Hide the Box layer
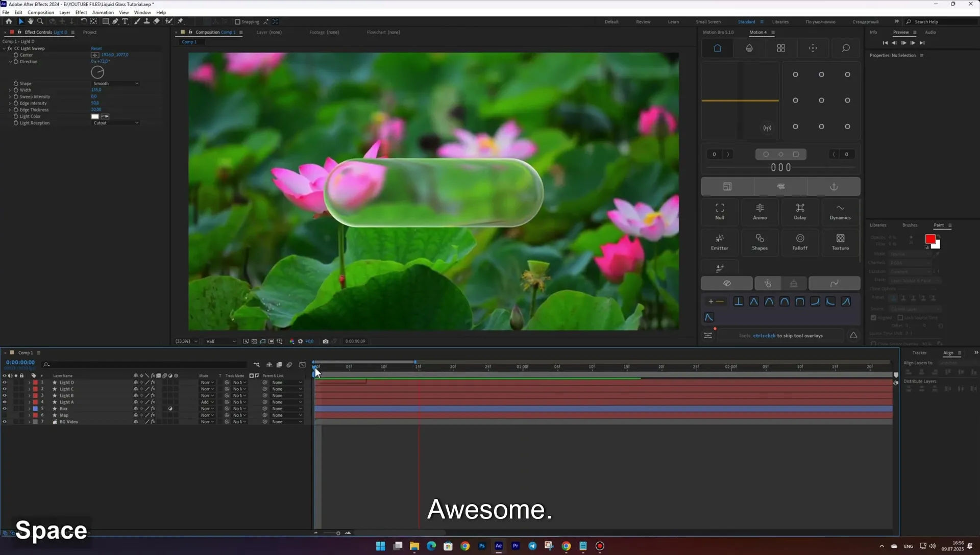 point(5,409)
